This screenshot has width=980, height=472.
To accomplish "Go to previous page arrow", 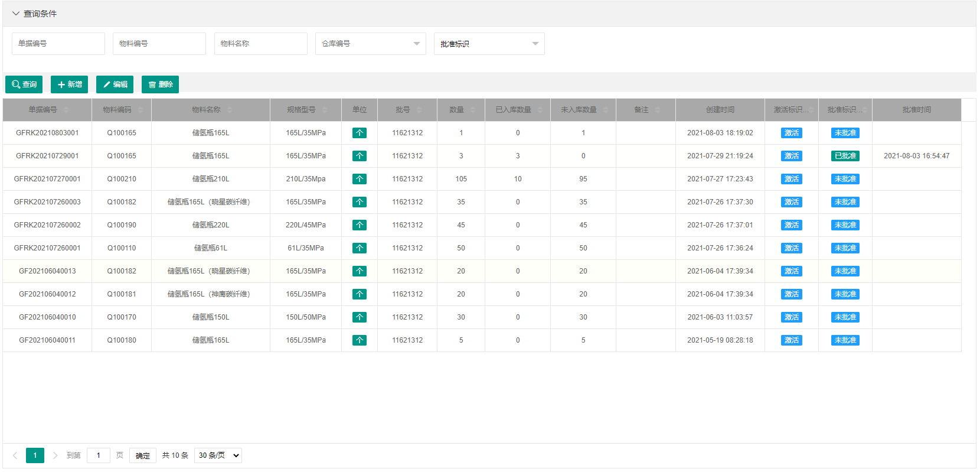I will (15, 455).
